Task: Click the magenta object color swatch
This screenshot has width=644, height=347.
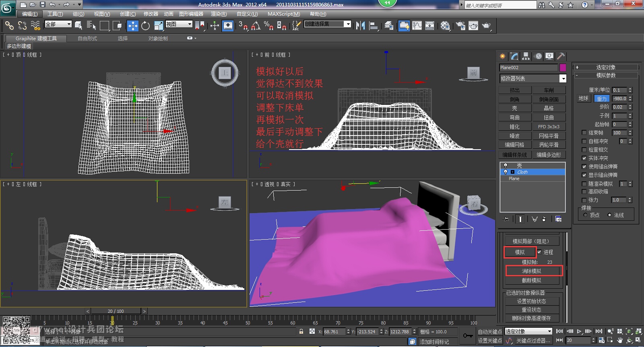Action: click(563, 68)
